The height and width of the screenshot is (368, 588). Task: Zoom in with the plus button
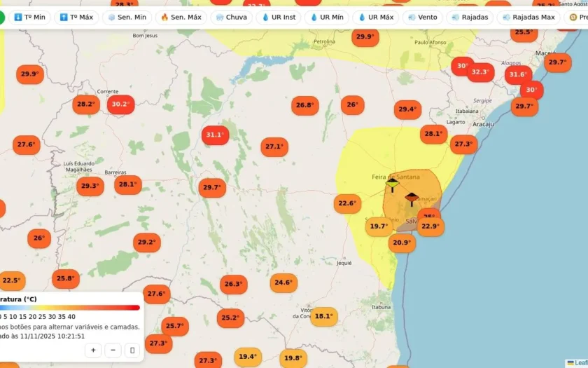93,350
